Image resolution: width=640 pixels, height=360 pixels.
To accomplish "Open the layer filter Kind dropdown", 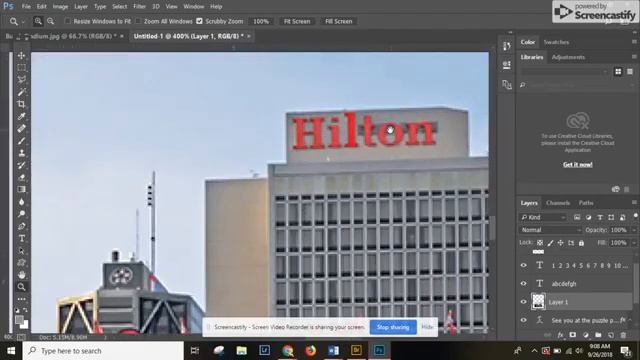I will coord(543,217).
